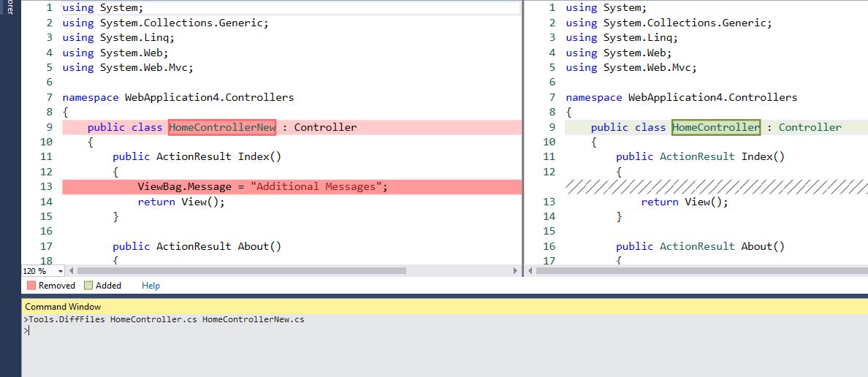Click the Added legend label
Viewport: 868px width, 377px height.
click(108, 286)
